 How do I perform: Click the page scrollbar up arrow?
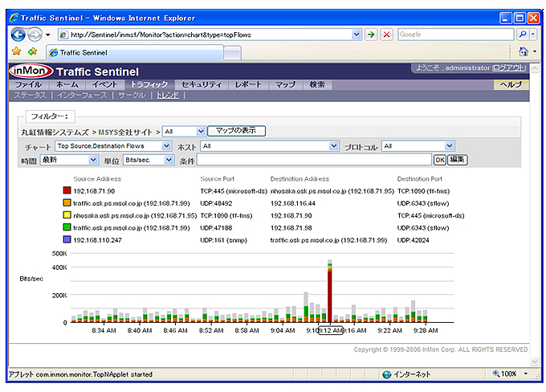point(535,68)
